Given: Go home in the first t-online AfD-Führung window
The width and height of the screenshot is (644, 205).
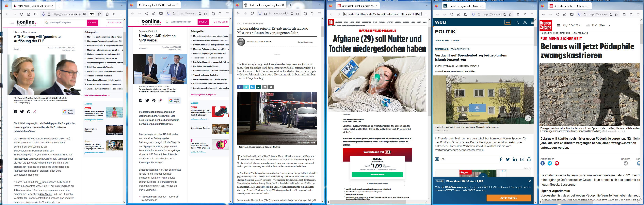Looking at the screenshot, I should (x=28, y=14).
